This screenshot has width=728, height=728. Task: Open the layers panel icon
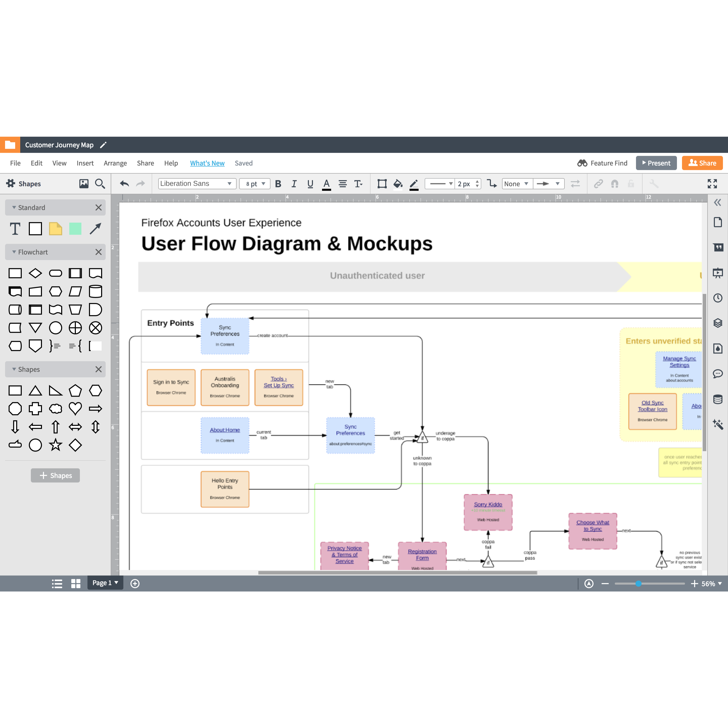(717, 323)
